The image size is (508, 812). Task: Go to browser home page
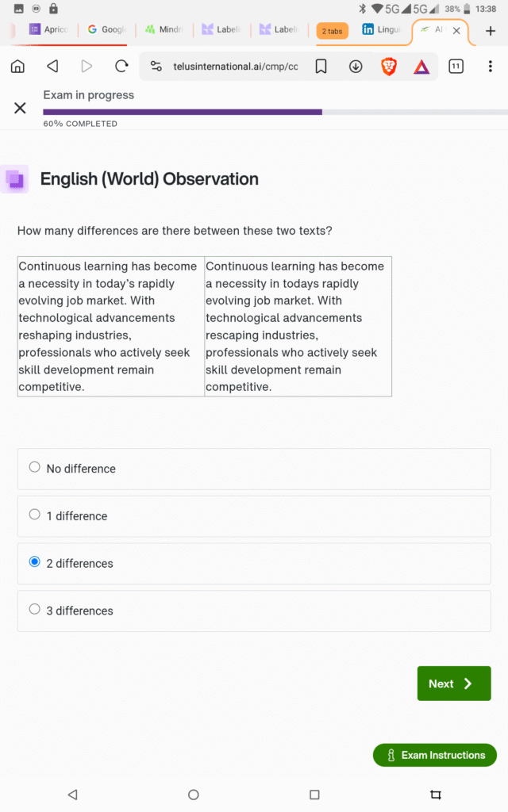coord(17,67)
